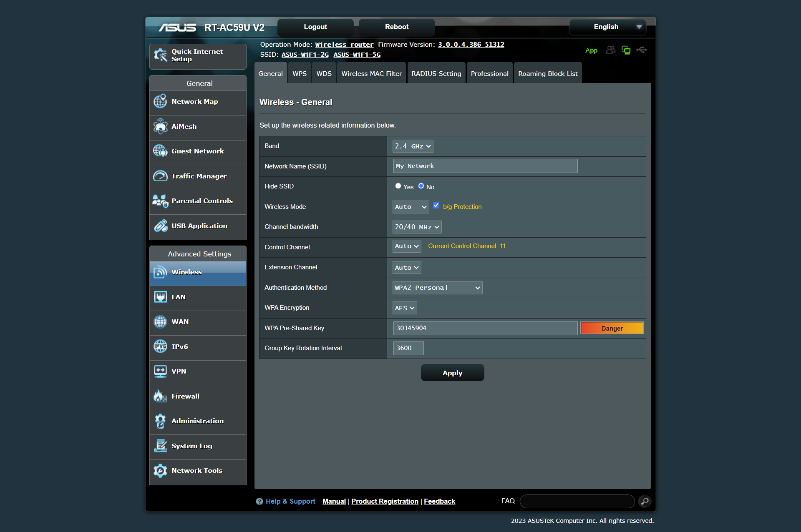Click the Parental Controls icon
Screen dimensions: 801x532
[x=160, y=201]
